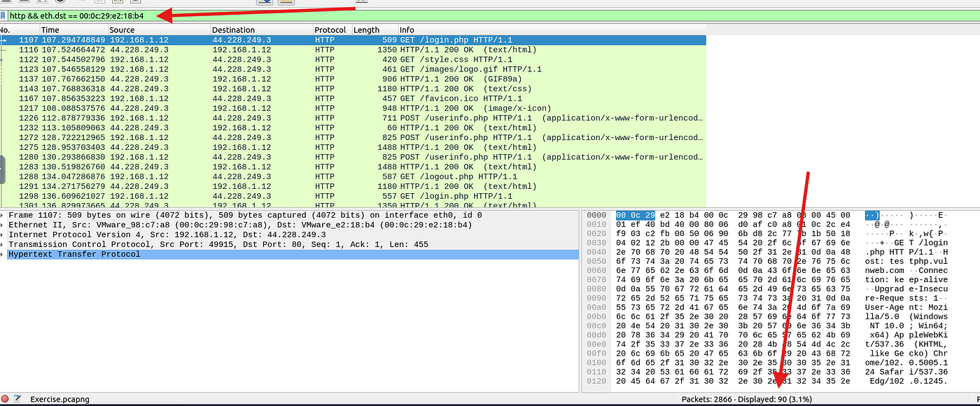Click highlighted hex bytes 00 0c 29
Viewport: 980px width, 406px height.
(x=634, y=215)
